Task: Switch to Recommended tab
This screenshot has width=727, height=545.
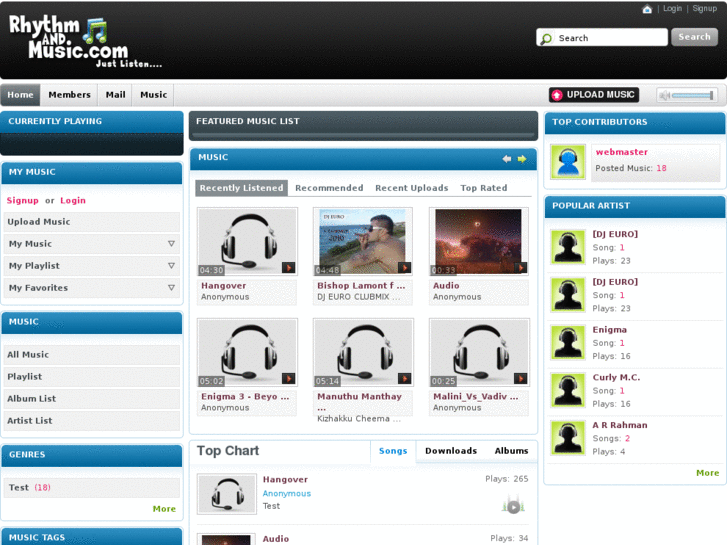Action: tap(329, 188)
